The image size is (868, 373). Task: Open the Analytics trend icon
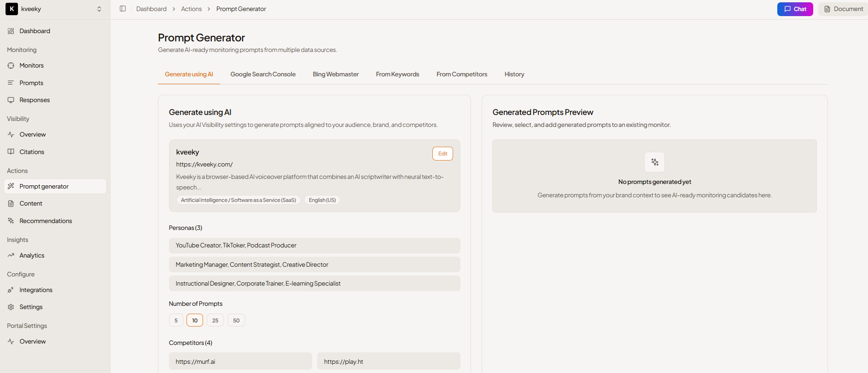pyautogui.click(x=11, y=255)
